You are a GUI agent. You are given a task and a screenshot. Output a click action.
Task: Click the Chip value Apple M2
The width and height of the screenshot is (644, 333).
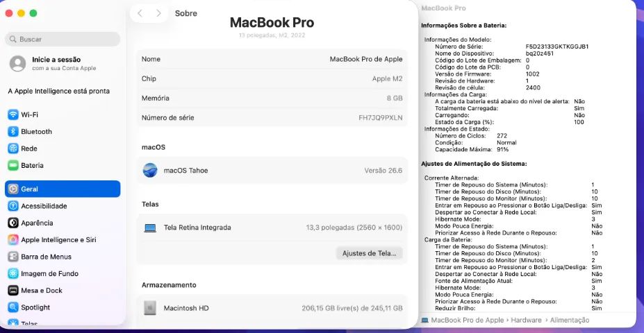(x=388, y=78)
